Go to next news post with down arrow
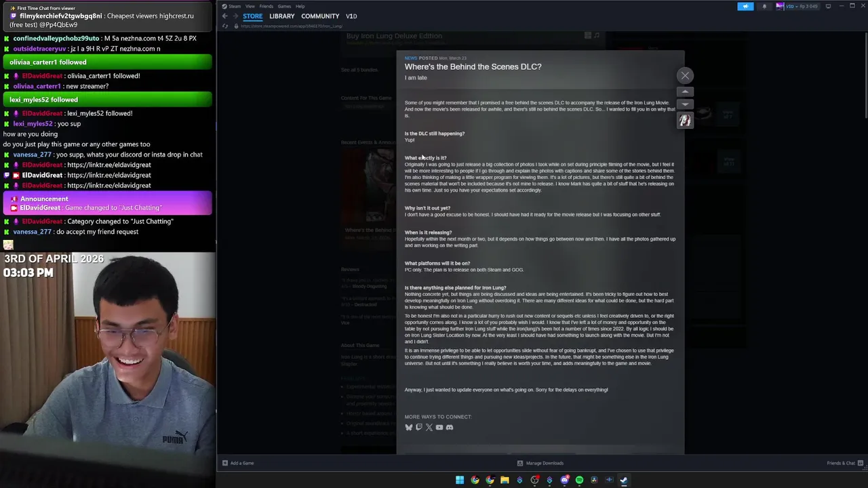 [685, 104]
